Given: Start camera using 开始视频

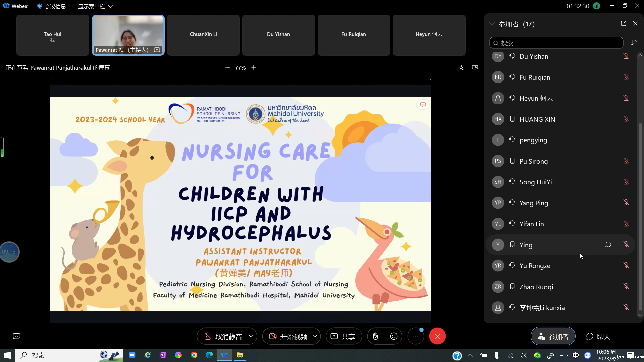Looking at the screenshot, I should click(x=288, y=336).
